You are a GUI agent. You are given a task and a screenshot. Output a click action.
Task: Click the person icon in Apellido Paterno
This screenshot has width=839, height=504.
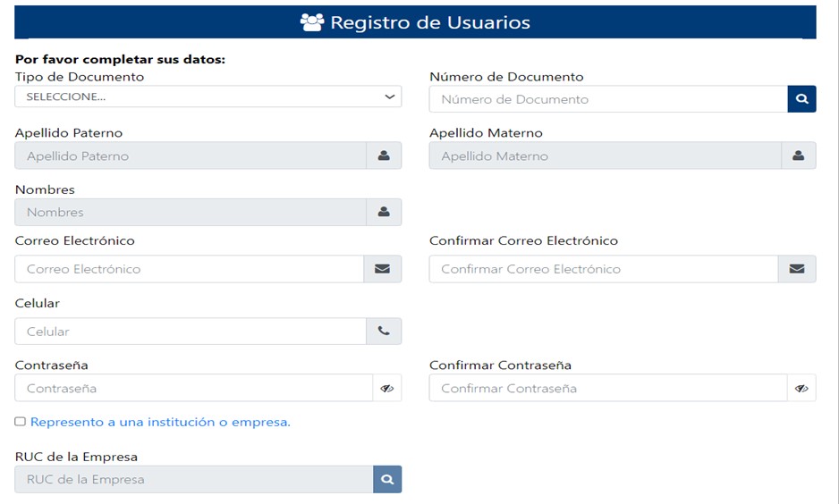[x=384, y=155]
